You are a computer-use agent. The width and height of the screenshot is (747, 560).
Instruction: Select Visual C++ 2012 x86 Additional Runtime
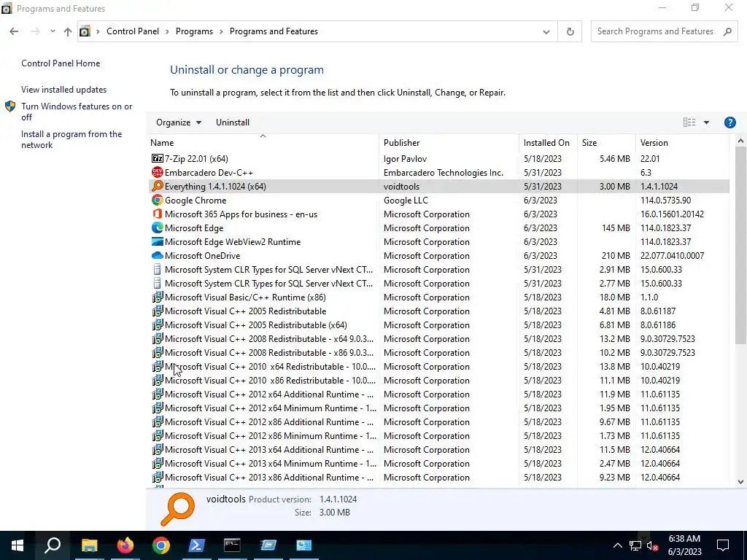coord(438,421)
